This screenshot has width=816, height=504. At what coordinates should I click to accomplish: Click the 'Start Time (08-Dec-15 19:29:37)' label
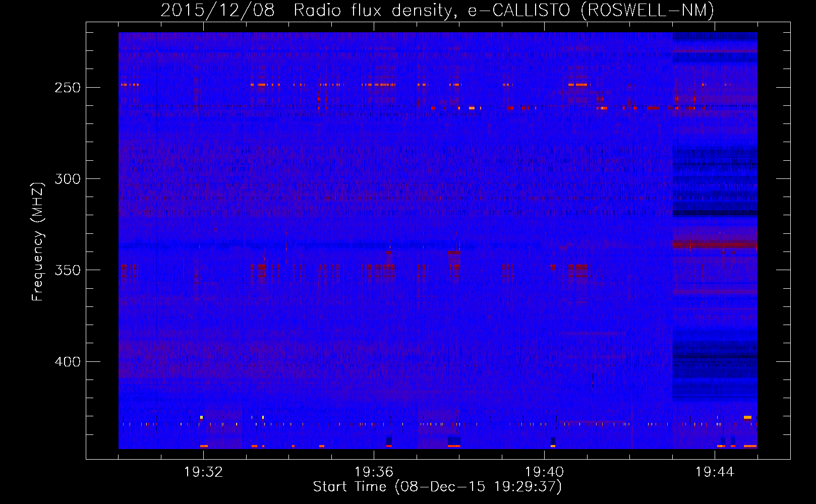pos(437,486)
